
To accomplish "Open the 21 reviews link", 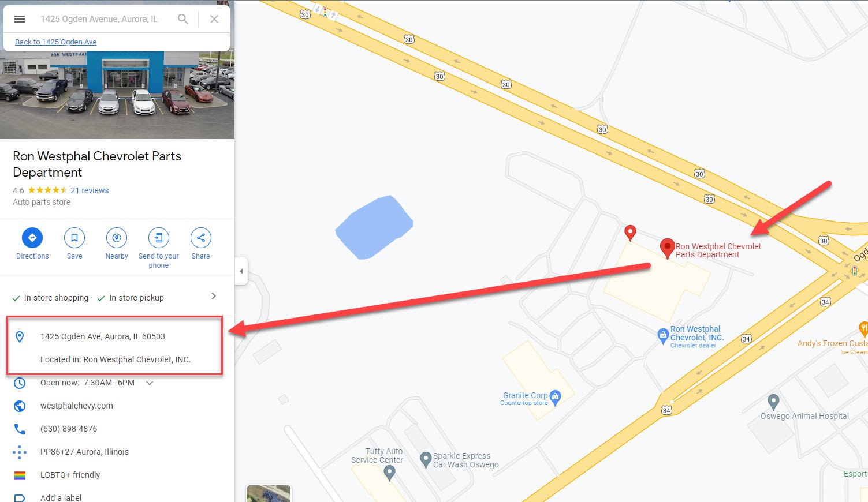I will coord(90,190).
